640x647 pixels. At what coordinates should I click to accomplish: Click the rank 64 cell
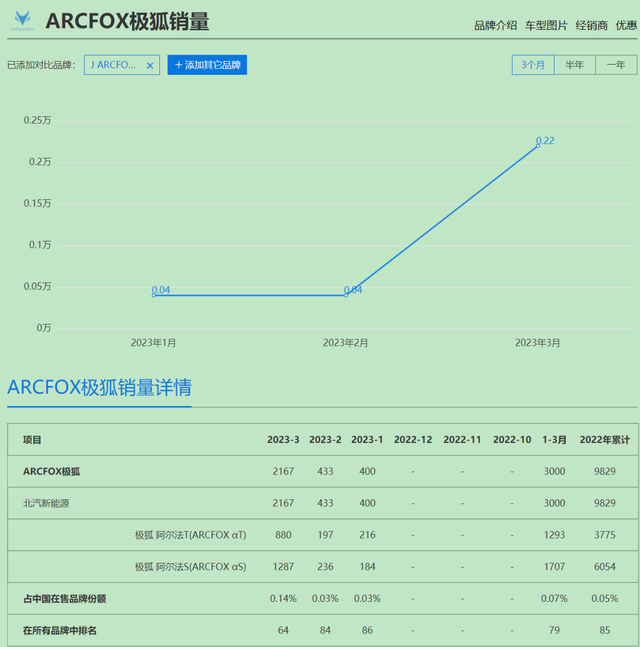click(x=283, y=630)
